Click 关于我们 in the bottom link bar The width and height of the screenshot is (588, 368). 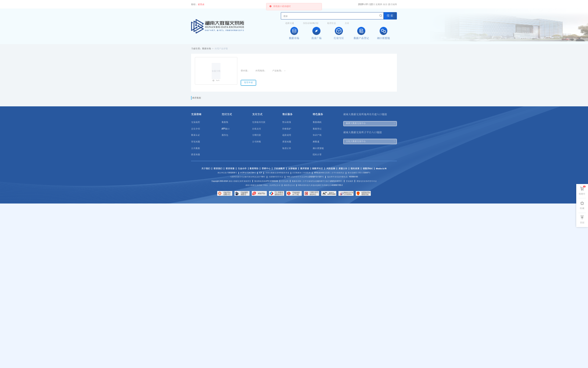click(206, 169)
